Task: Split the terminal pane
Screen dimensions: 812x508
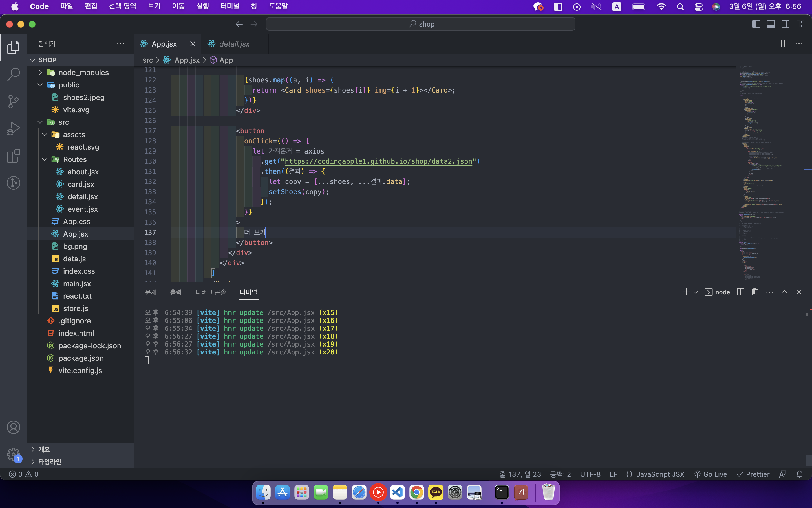Action: [x=741, y=292]
